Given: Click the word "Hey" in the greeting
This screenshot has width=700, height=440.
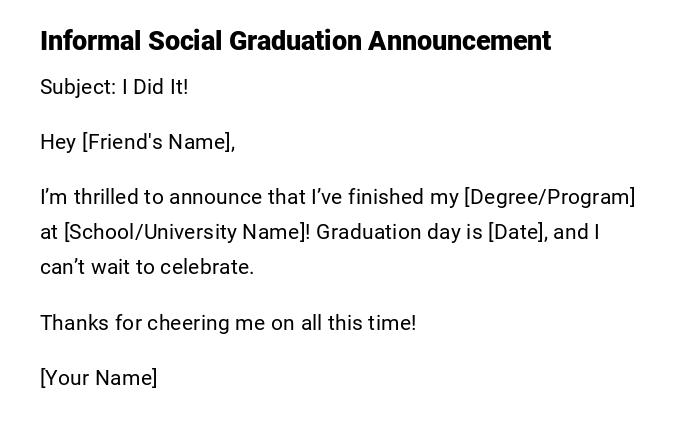Looking at the screenshot, I should click(x=58, y=142).
